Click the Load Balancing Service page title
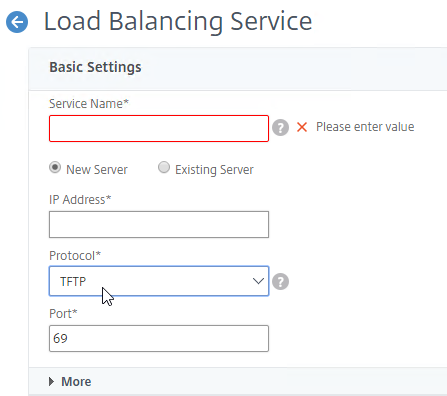 pos(178,21)
